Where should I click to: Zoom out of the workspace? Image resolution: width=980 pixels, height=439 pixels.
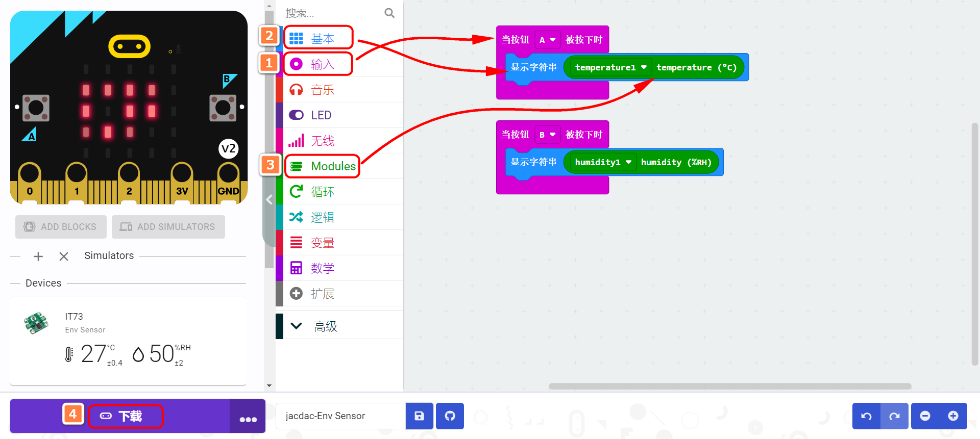[x=925, y=416]
